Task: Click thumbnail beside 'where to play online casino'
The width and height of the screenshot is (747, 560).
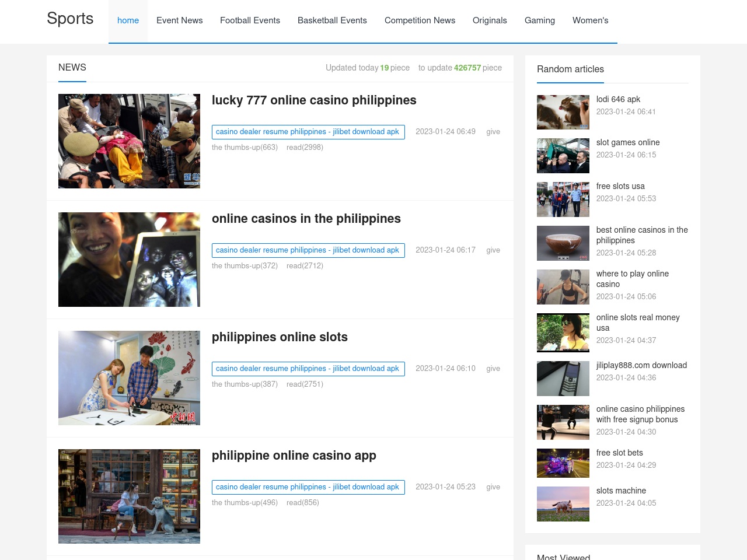Action: 563,287
